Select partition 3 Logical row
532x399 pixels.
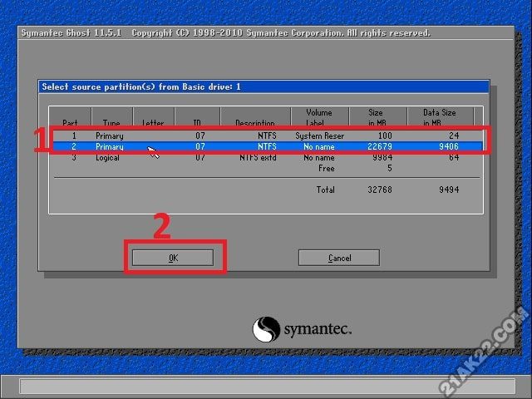(x=268, y=157)
